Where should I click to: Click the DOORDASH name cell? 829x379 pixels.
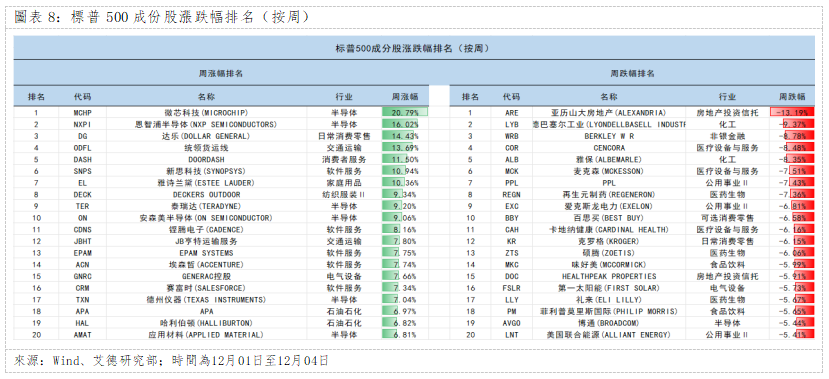coord(207,159)
